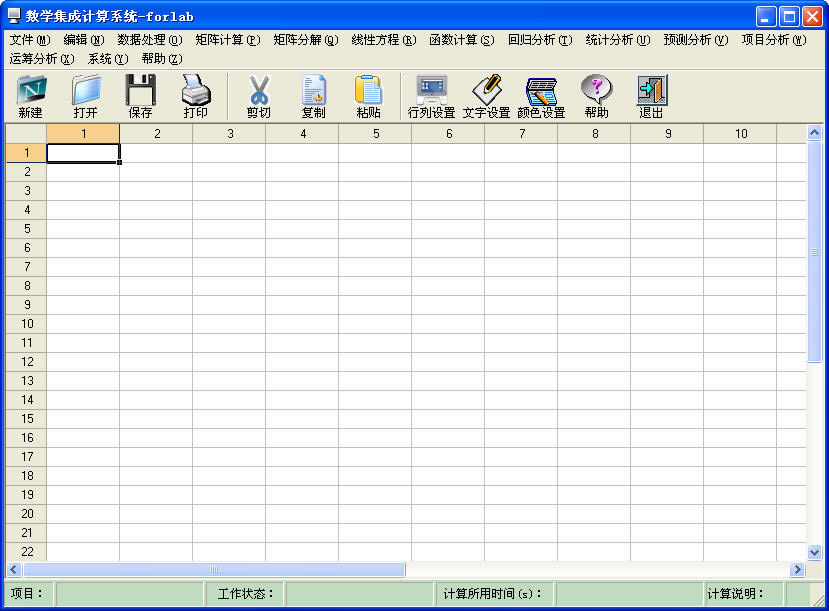Open the 矩阵计算 menu
The width and height of the screenshot is (829, 611).
coord(227,41)
